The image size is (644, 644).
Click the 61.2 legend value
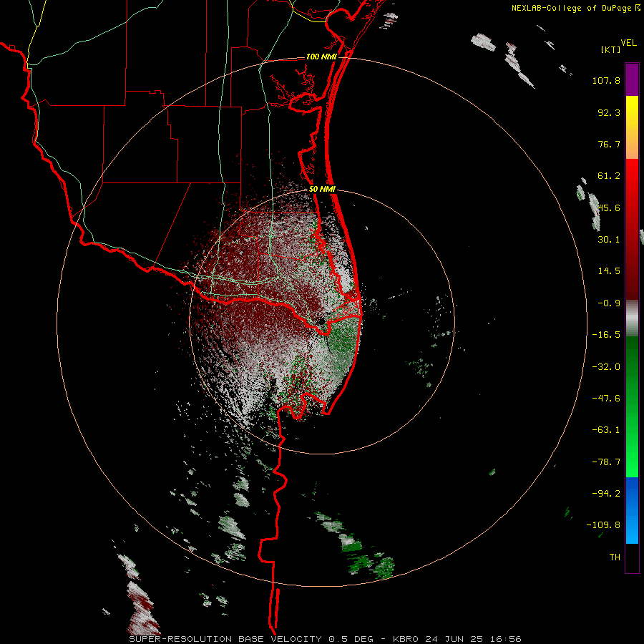click(609, 176)
